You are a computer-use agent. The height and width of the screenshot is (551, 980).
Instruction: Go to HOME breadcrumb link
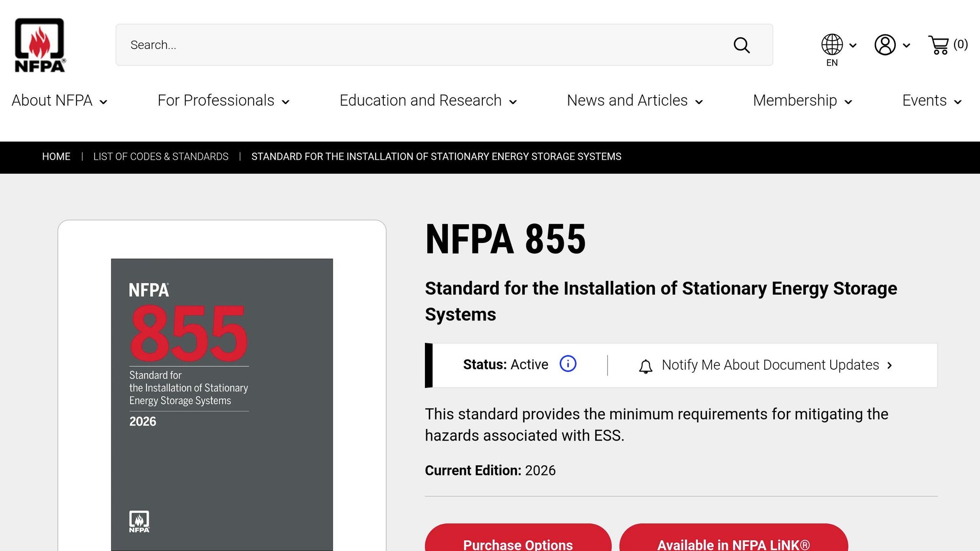pyautogui.click(x=56, y=156)
